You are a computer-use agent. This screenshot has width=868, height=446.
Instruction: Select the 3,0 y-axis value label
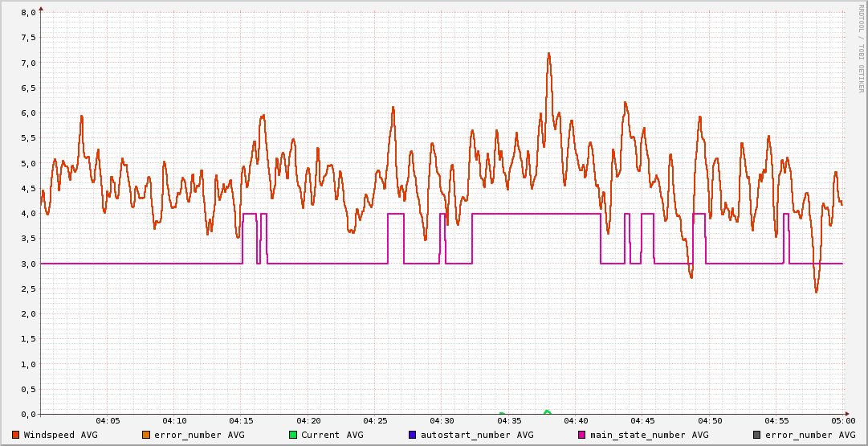tap(28, 264)
